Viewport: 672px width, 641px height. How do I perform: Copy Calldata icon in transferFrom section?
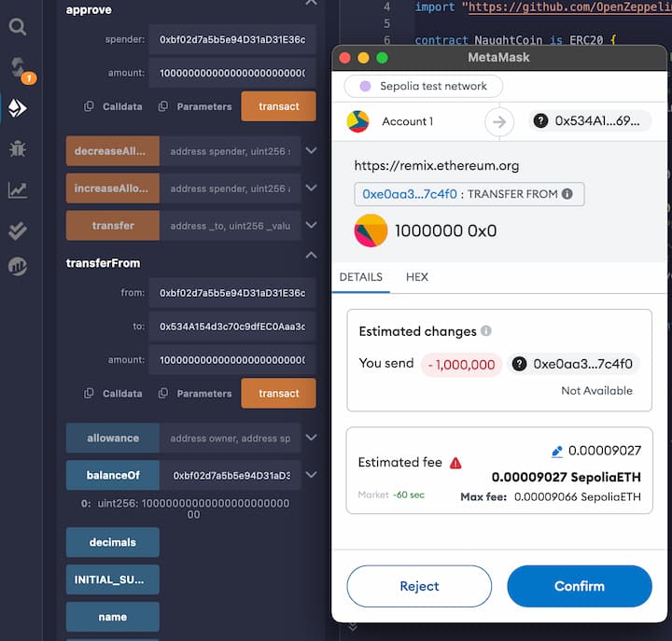click(x=89, y=393)
